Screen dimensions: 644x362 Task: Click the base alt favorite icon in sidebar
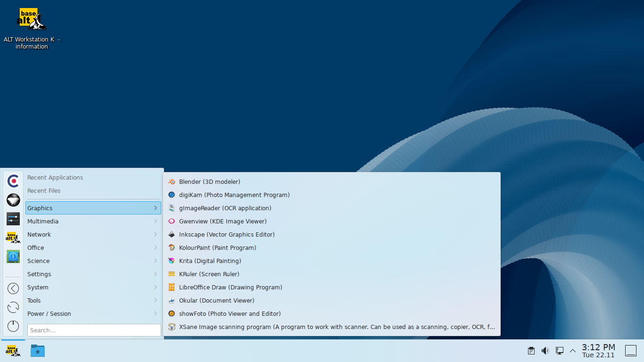[13, 238]
